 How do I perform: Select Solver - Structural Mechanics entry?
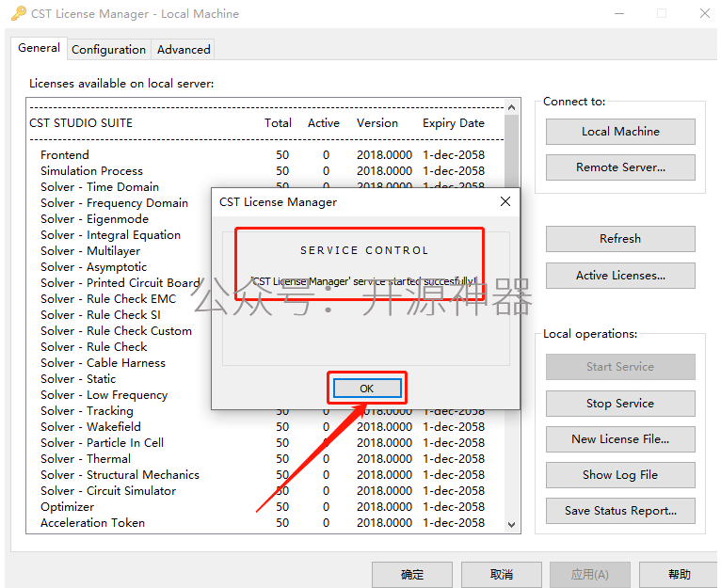pos(262,475)
